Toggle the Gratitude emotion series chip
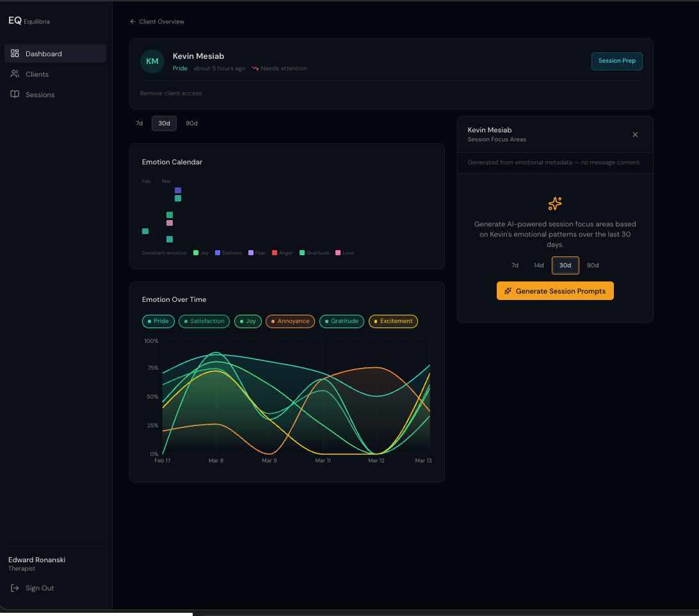 pos(342,321)
